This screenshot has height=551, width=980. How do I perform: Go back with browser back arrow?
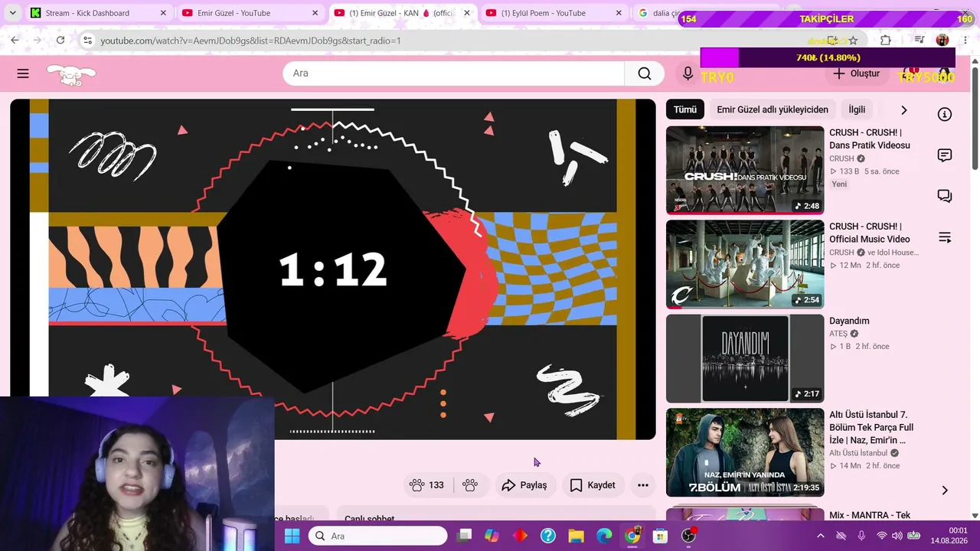point(15,41)
